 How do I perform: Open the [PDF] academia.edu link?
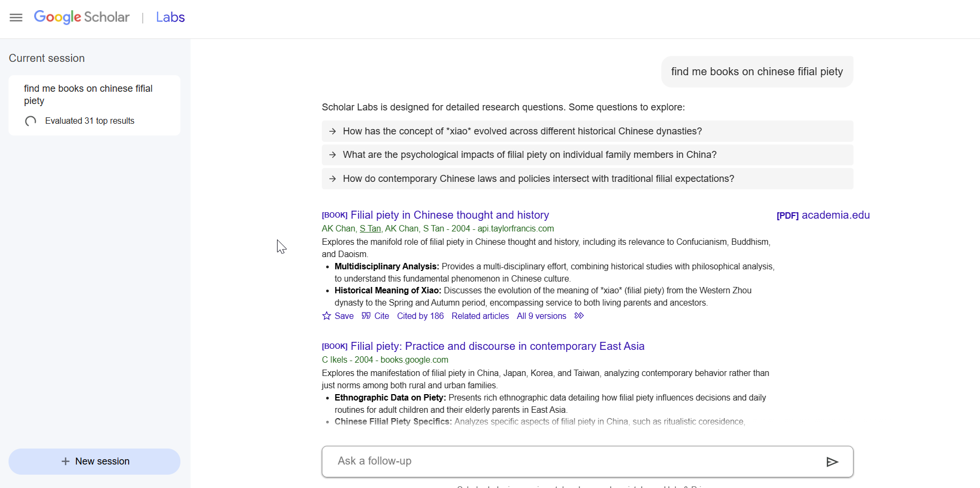click(x=823, y=215)
